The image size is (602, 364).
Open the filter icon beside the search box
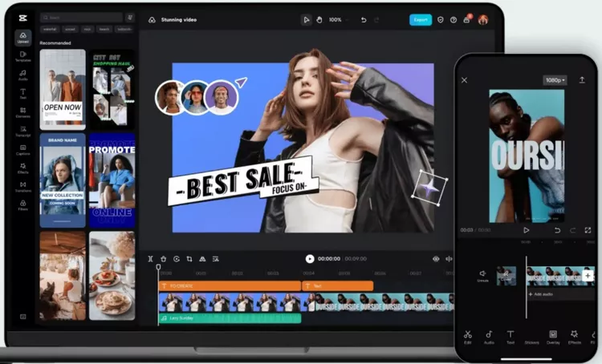[x=130, y=18]
